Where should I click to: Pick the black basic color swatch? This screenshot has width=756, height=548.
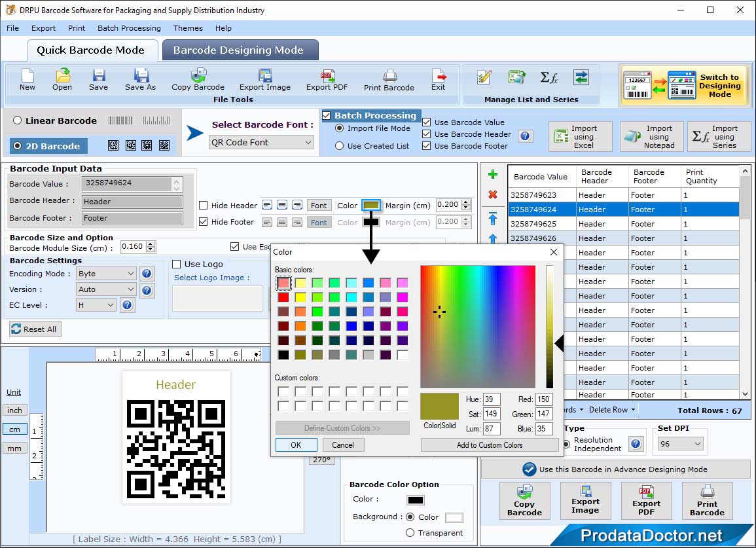pyautogui.click(x=283, y=355)
